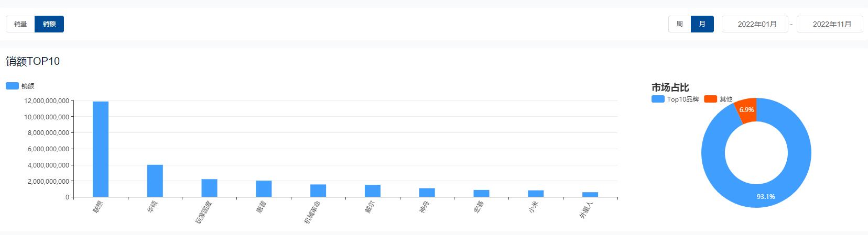Viewport: 868px width, 235px height.
Task: Click the 神舟 bar
Action: point(427,193)
